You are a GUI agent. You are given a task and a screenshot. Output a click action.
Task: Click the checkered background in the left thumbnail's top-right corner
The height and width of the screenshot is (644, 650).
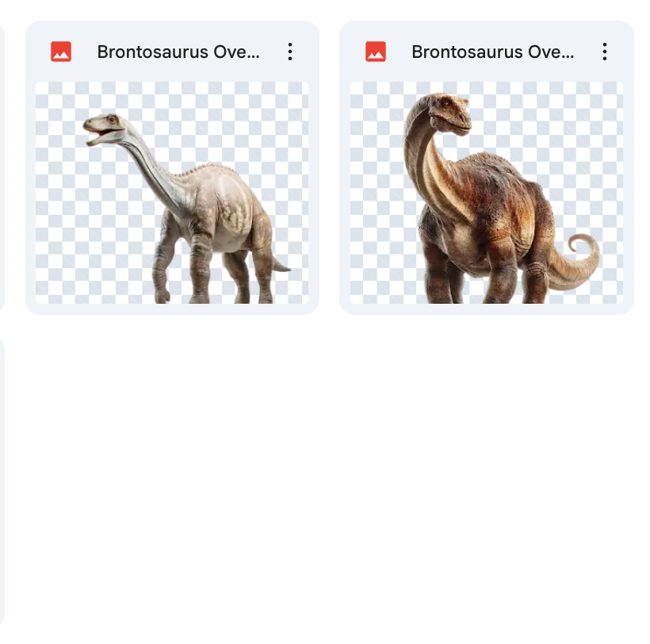coord(290,99)
